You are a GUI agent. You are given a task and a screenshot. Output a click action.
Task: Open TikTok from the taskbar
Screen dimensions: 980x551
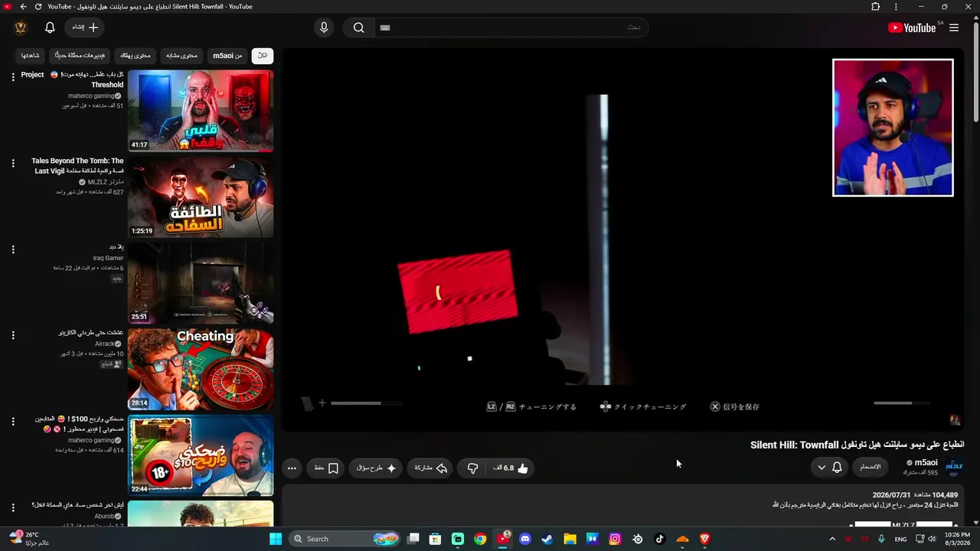tap(660, 539)
